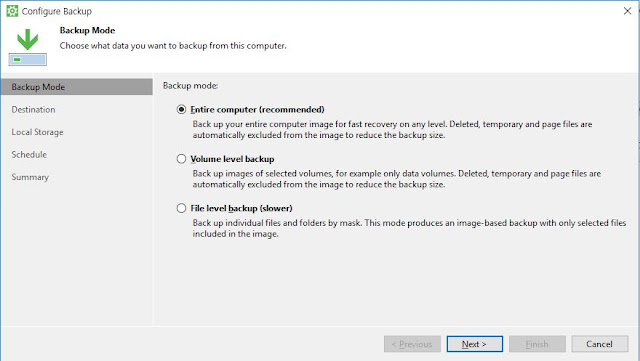Click the Finish button
Screen dimensions: 640x361
point(537,344)
